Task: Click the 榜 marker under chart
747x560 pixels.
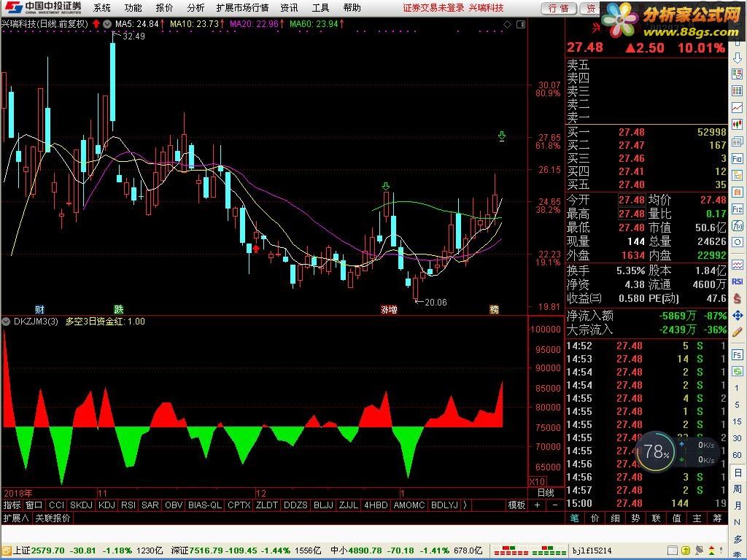Action: (495, 309)
